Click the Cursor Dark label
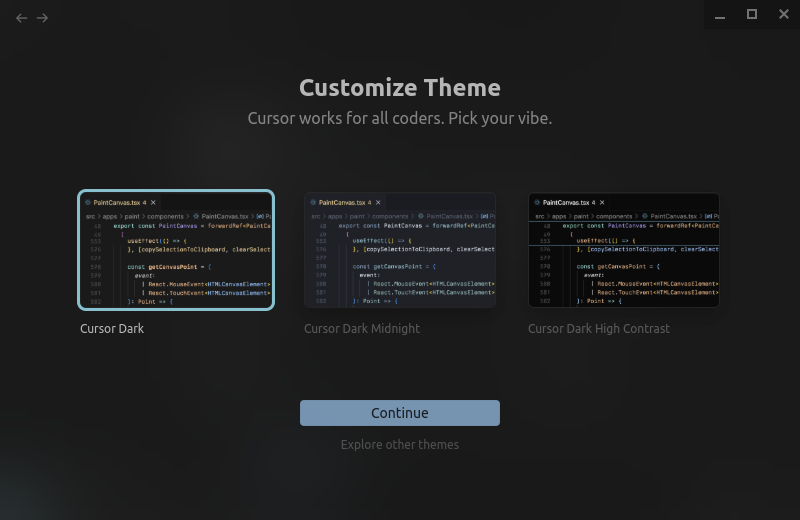This screenshot has height=520, width=800. point(112,329)
